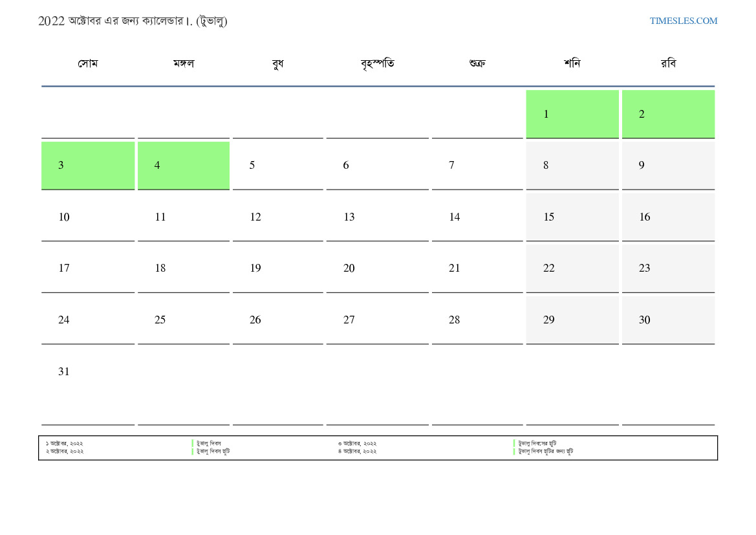Select the highlighted holiday date 2
Viewport: 756px width, 535px height.
(668, 114)
